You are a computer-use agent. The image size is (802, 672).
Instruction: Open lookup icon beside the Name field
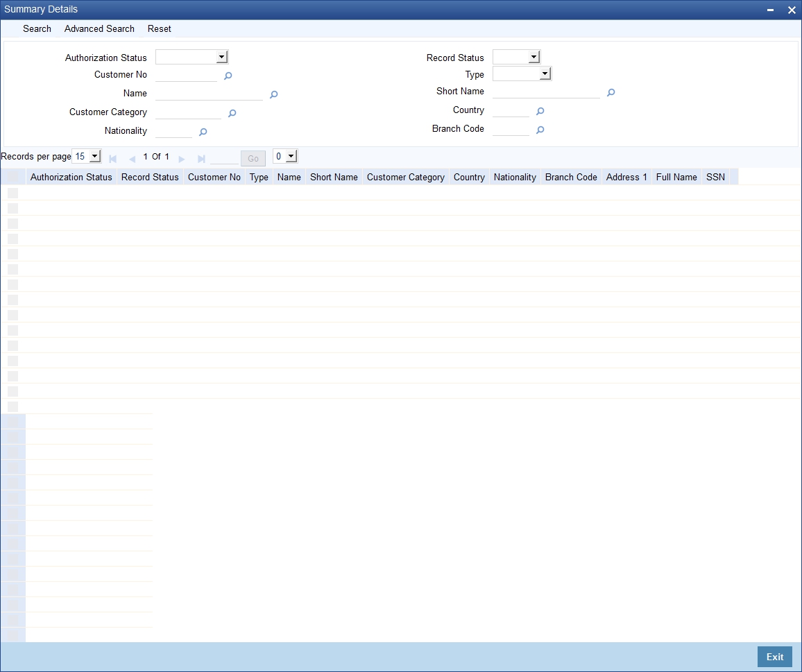pyautogui.click(x=273, y=94)
